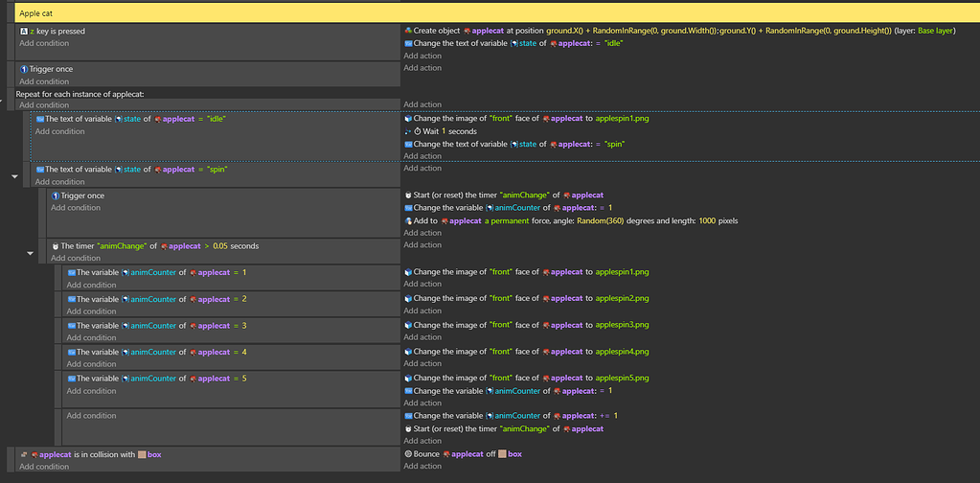Click the cube icon of the applespin5.png action

click(x=408, y=378)
